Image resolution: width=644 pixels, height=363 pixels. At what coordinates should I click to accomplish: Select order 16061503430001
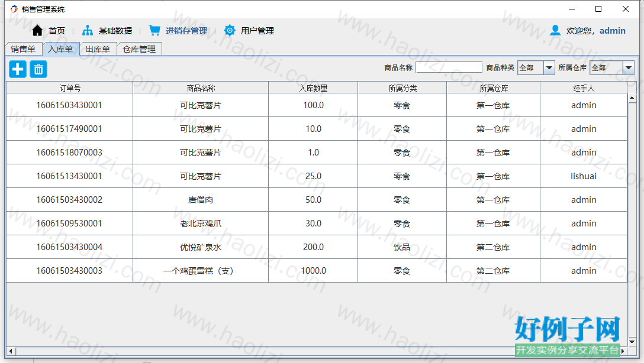[x=69, y=105]
